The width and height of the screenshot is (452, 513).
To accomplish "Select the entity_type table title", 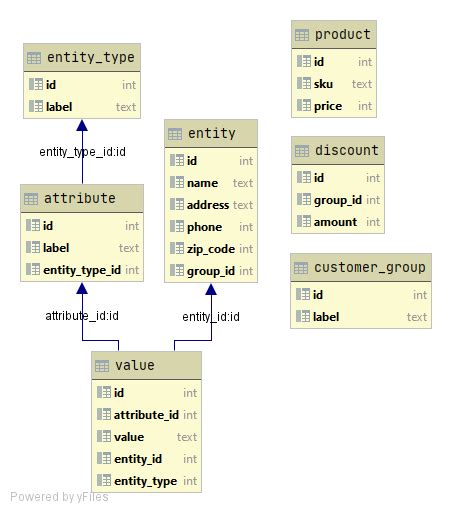I will (91, 58).
